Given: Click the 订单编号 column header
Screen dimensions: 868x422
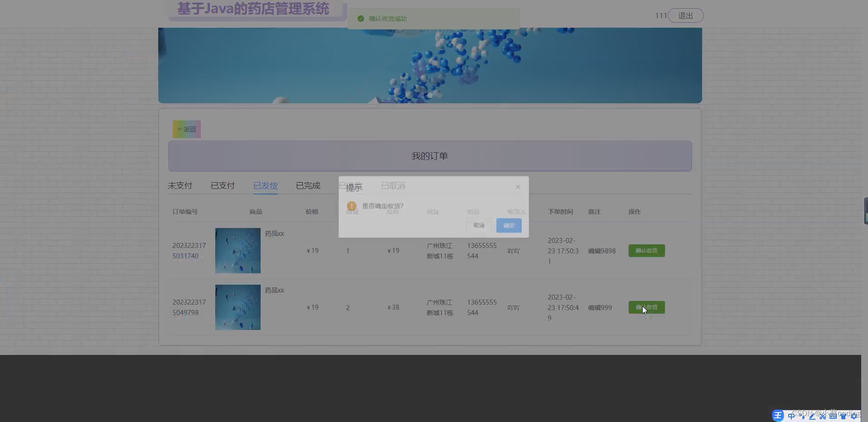Looking at the screenshot, I should pos(185,212).
